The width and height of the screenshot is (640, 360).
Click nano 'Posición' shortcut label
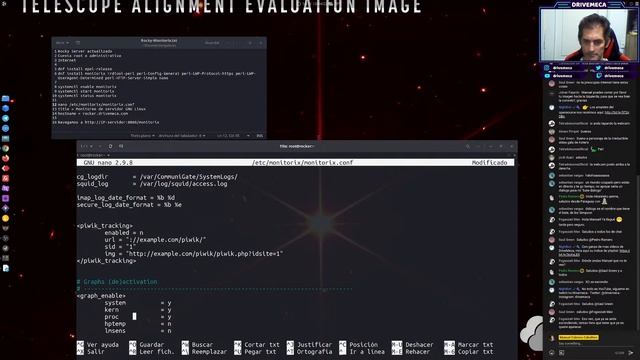click(363, 344)
